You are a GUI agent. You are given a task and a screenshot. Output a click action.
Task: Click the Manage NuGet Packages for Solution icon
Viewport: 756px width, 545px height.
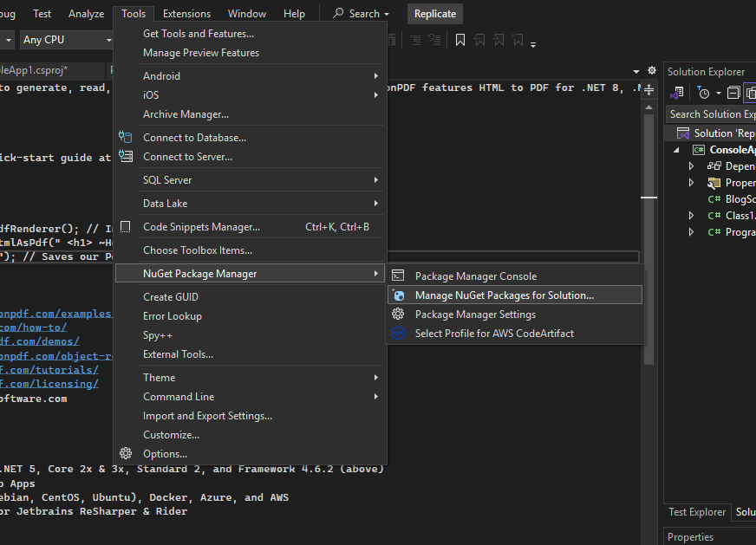pyautogui.click(x=398, y=295)
